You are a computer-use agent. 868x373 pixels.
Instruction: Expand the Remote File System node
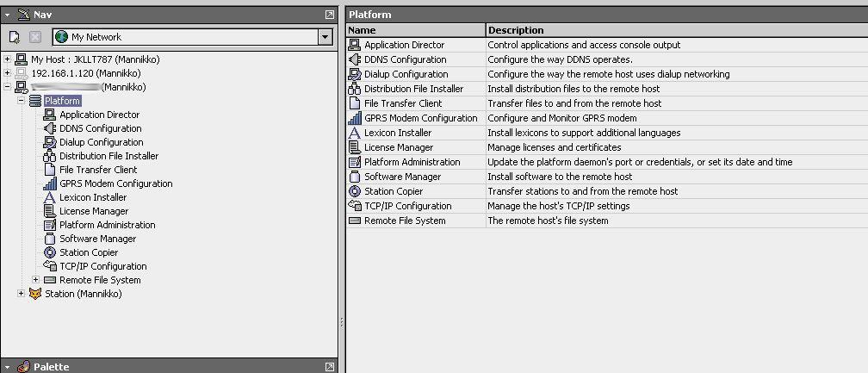point(35,280)
